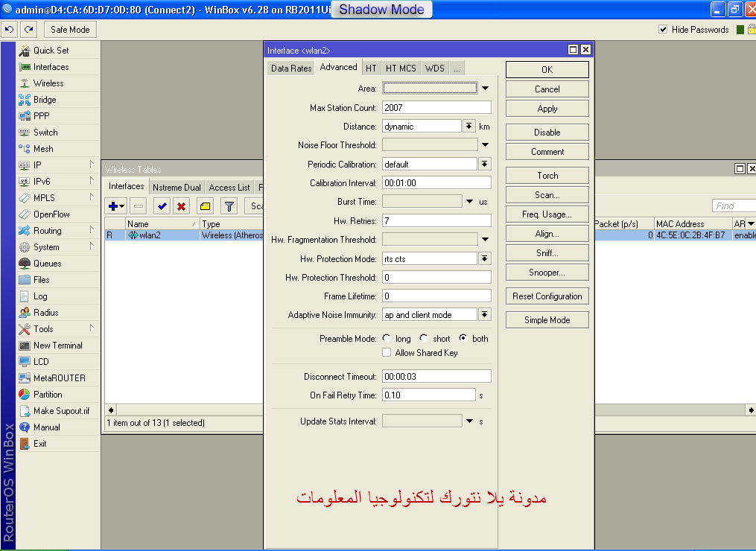This screenshot has height=551, width=756.
Task: Click the Snooper button
Action: coord(547,273)
